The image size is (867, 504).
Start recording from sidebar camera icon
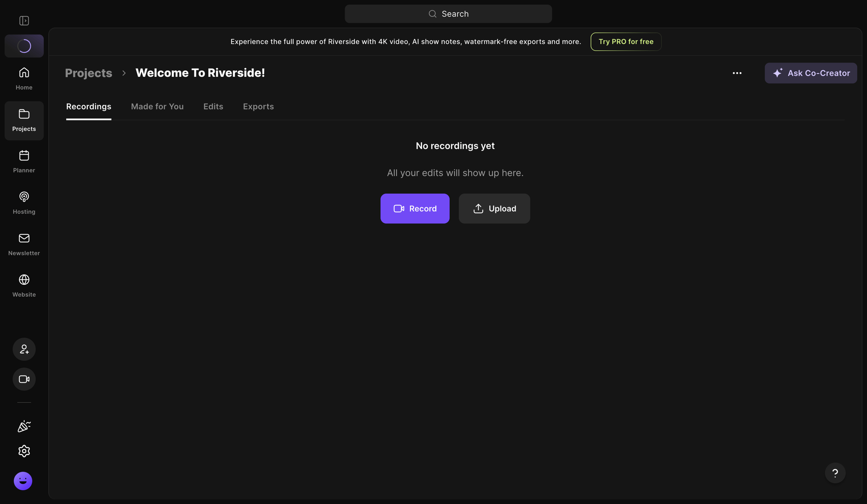[24, 379]
